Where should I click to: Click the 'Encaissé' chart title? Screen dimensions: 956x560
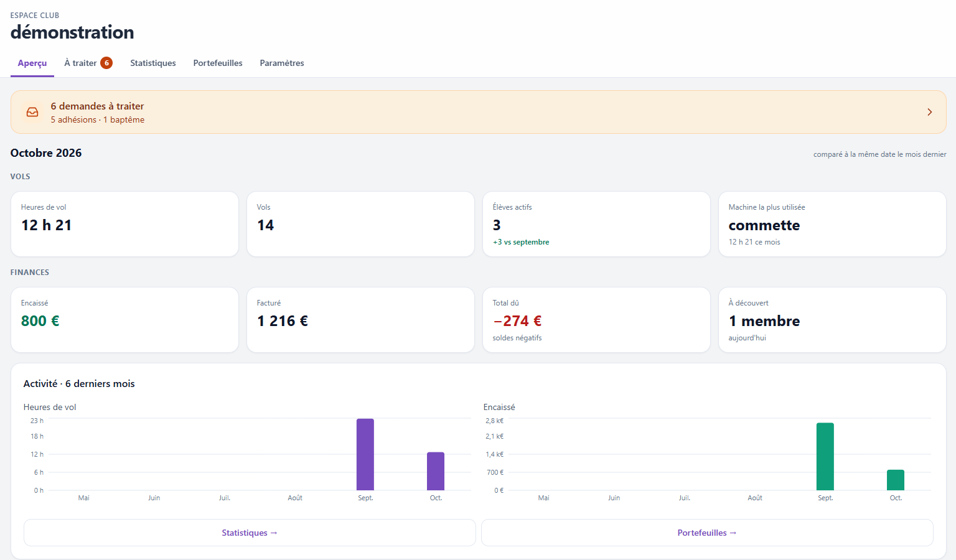coord(499,407)
